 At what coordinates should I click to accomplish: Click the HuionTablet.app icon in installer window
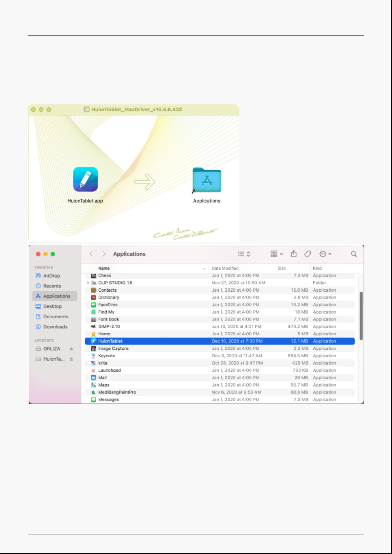pos(86,179)
